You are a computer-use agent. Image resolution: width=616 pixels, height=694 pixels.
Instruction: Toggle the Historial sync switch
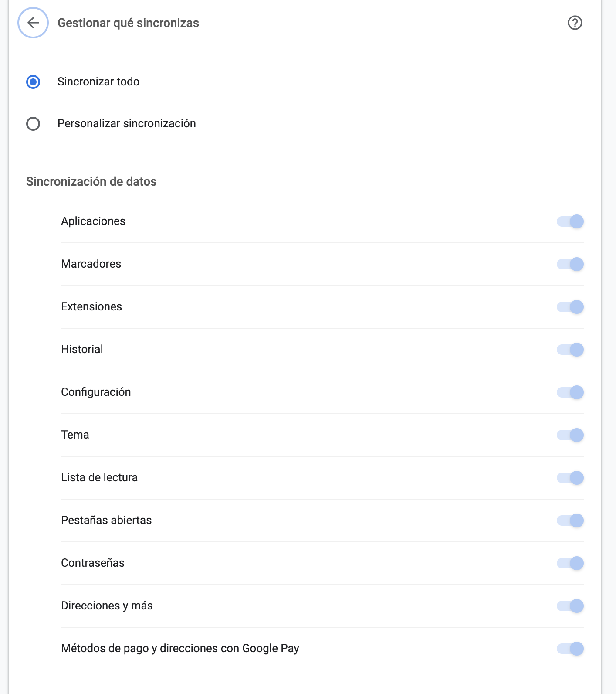coord(570,350)
